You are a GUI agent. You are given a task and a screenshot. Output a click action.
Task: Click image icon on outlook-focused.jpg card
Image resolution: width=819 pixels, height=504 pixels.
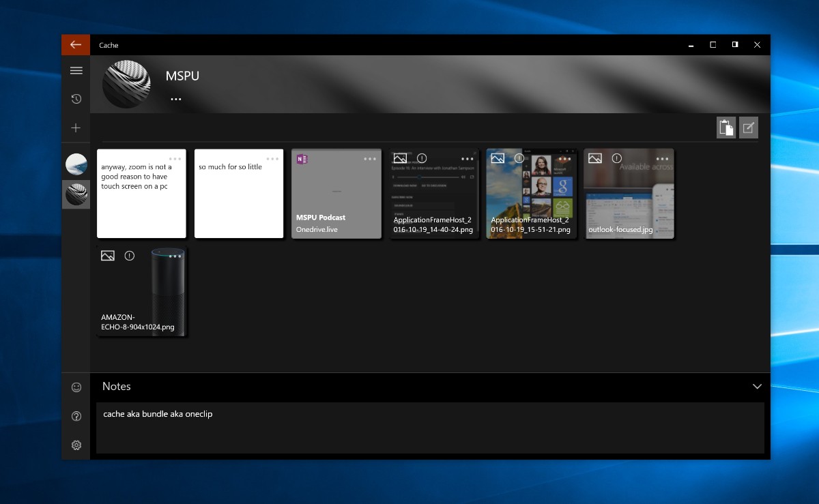[595, 158]
